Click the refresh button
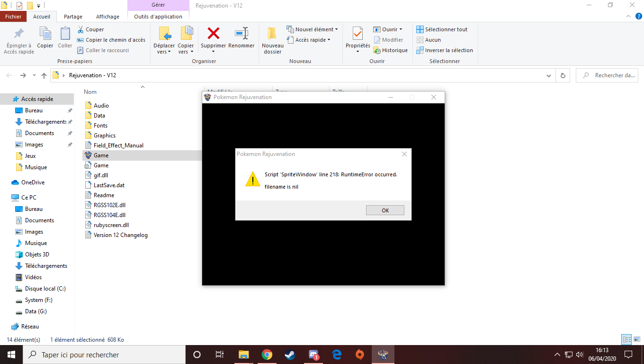 (x=563, y=75)
